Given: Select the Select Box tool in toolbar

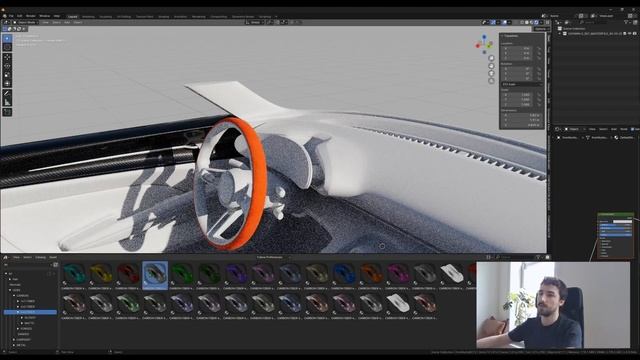Looking at the screenshot, I should [x=7, y=38].
